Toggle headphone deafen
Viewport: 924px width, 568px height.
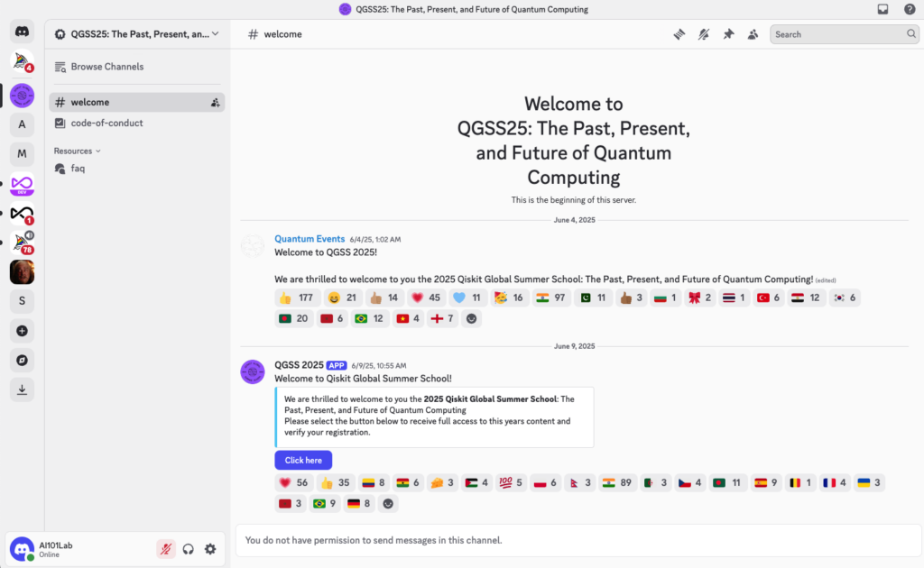pos(188,549)
